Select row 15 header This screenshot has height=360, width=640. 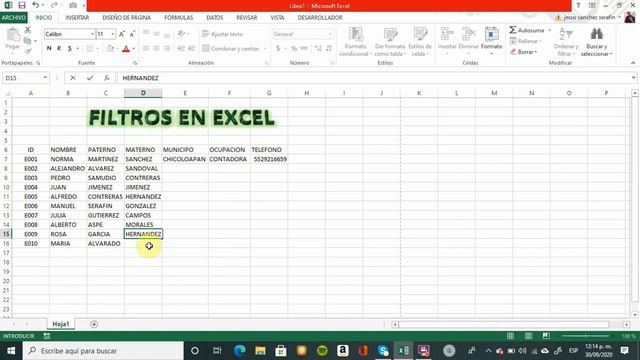pos(6,234)
